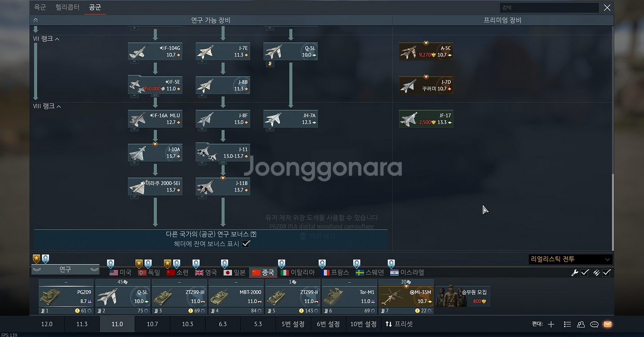Viewport: 644px width, 337px height.
Task: Switch to the 육군 (Army) tab
Action: point(40,7)
